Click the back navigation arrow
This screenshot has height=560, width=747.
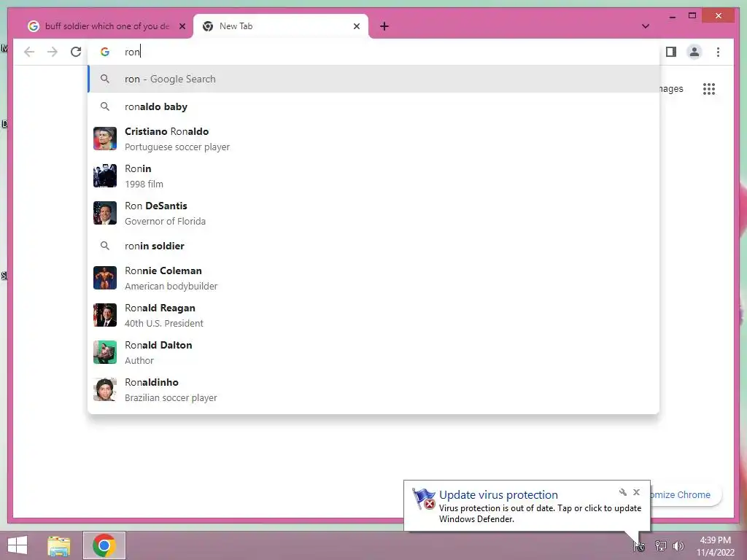coord(29,52)
